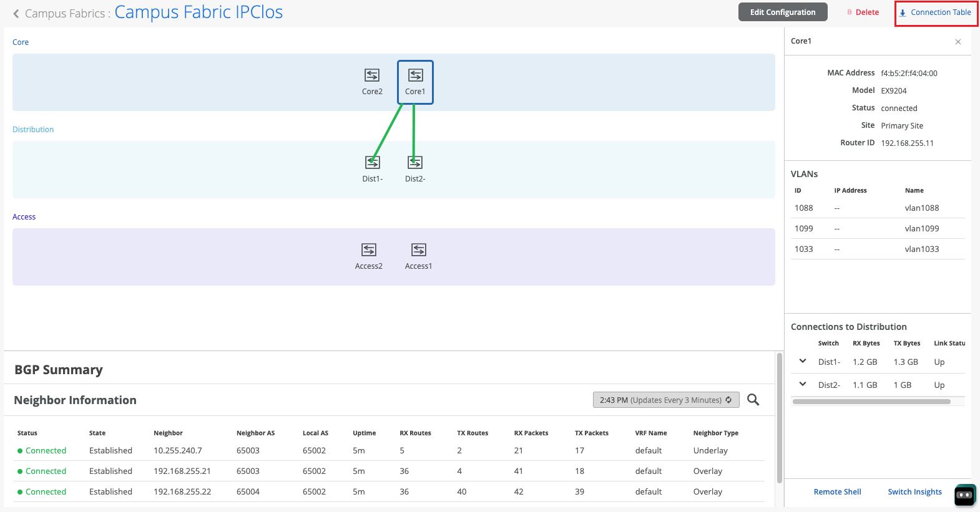Viewport: 980px width, 512px height.
Task: Click the Campus Fabrics breadcrumb
Action: coord(65,14)
